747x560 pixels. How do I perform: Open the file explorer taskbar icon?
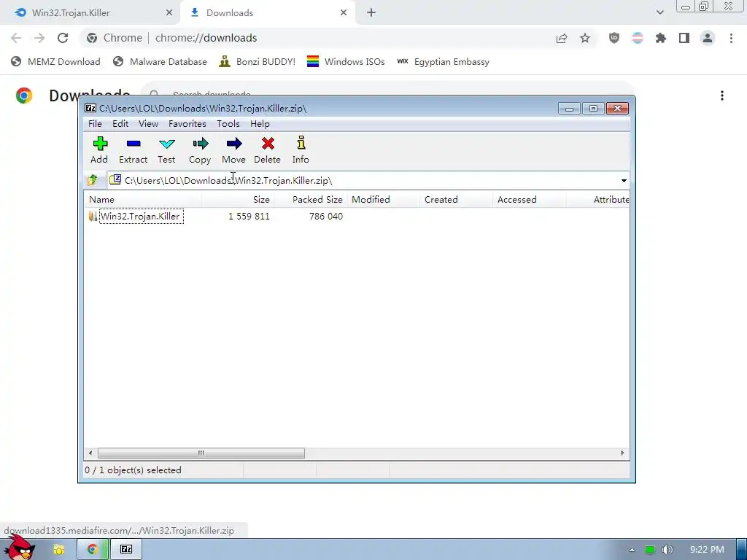58,550
